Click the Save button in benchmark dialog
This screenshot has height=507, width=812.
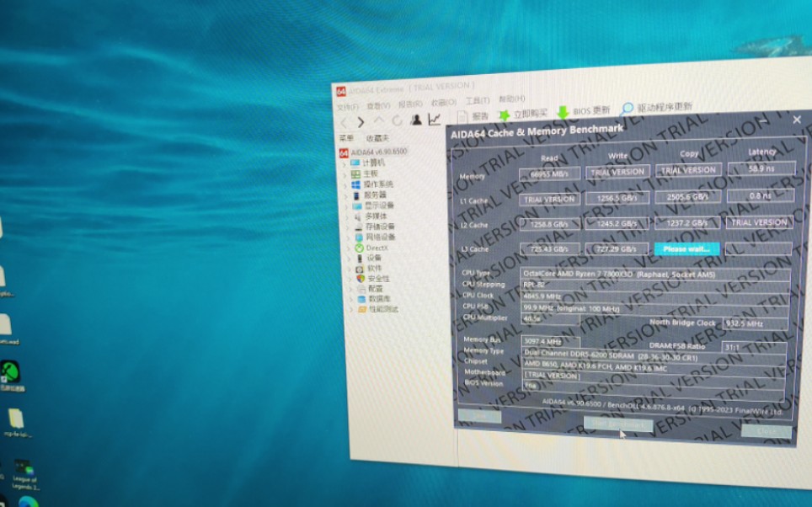coord(479,416)
